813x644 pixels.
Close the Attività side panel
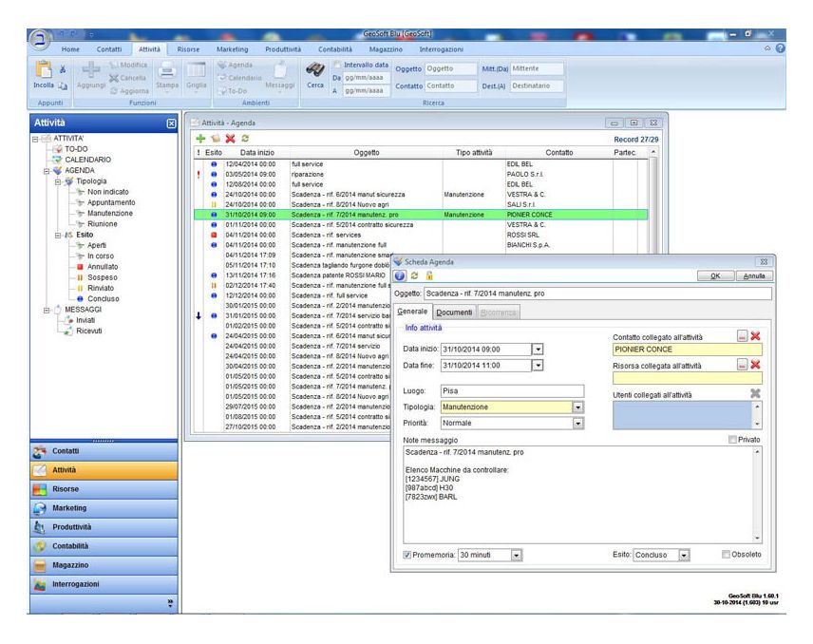pos(172,123)
